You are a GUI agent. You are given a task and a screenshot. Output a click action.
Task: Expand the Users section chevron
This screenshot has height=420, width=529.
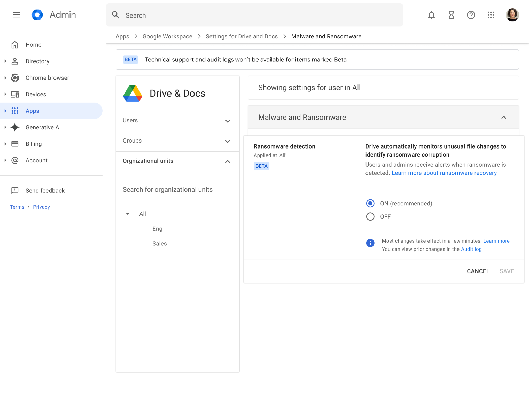[x=228, y=121]
